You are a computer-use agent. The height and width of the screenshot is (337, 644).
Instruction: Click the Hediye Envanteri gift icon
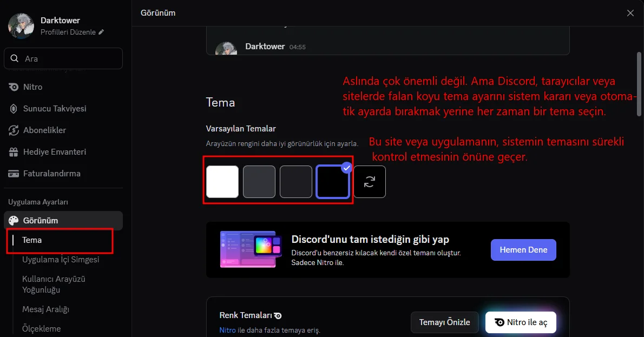point(14,152)
